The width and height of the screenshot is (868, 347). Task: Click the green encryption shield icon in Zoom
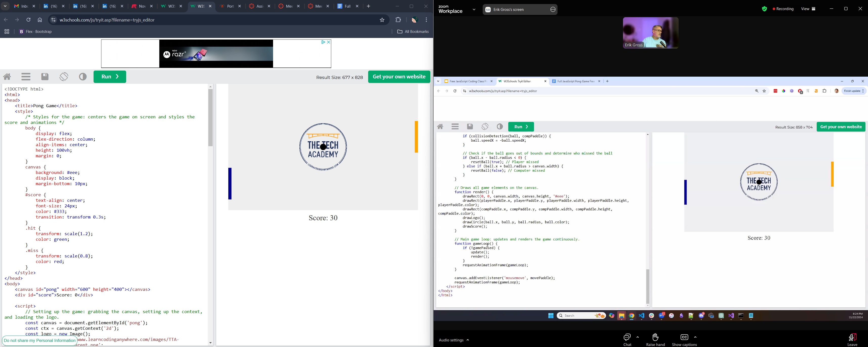point(764,9)
